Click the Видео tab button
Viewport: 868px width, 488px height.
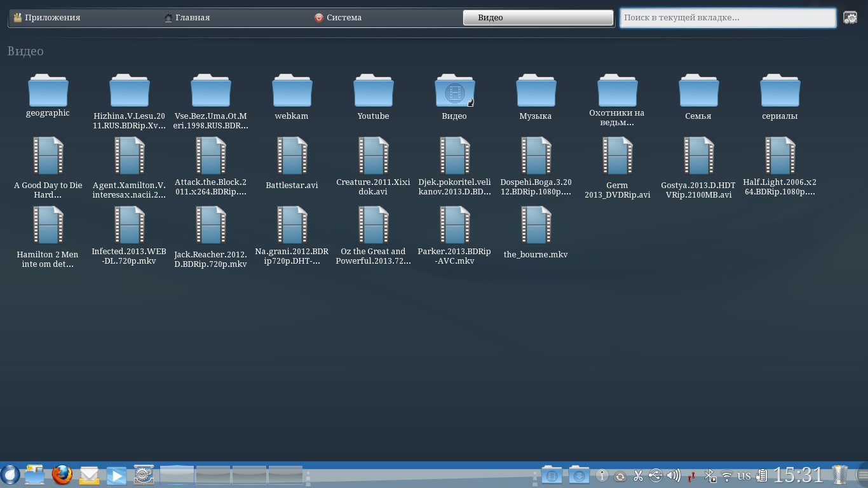pos(538,18)
